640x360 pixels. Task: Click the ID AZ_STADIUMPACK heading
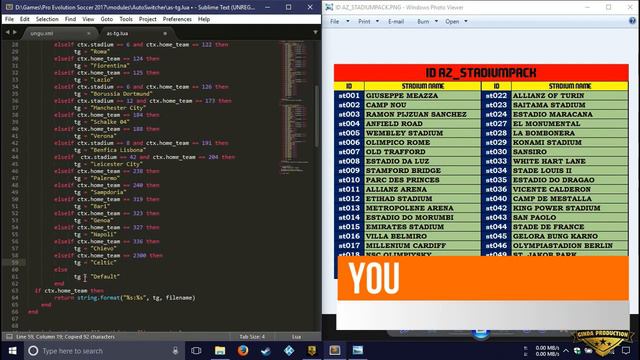pos(481,73)
